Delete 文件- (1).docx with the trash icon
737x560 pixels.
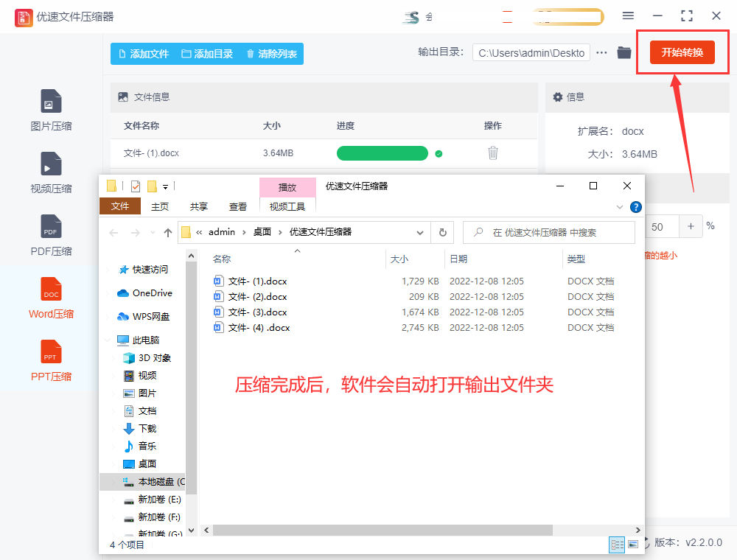tap(492, 153)
